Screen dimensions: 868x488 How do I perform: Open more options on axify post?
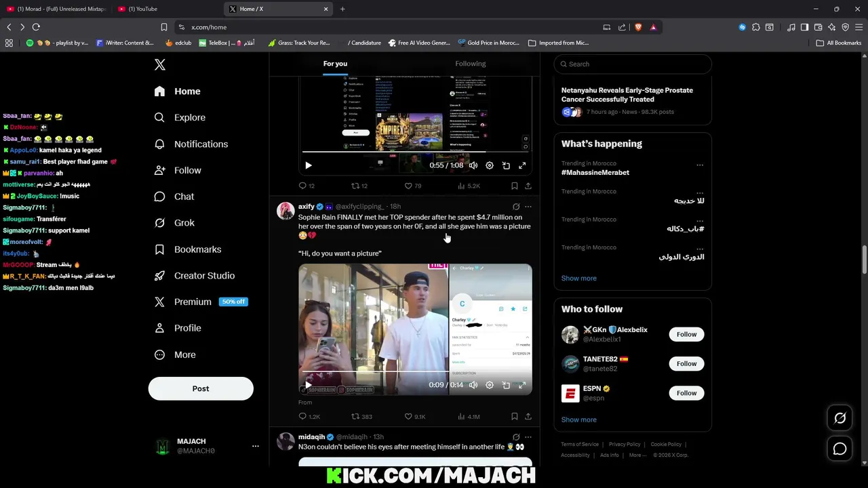(528, 207)
